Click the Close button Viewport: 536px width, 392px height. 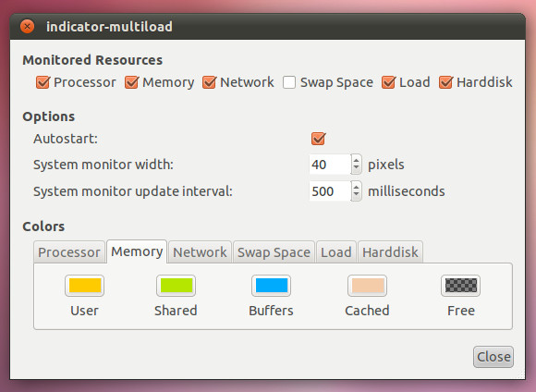point(493,357)
